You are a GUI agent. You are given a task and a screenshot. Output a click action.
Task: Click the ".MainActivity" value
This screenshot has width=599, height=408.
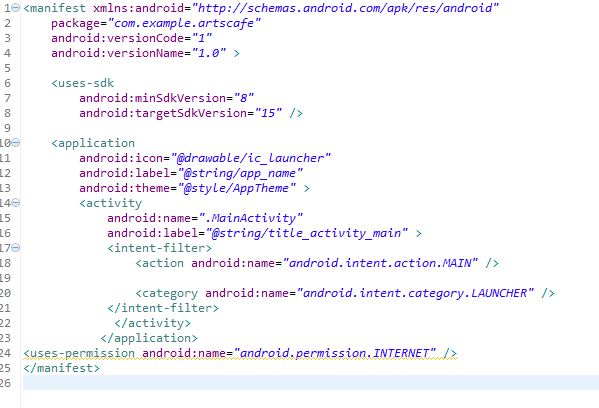tap(251, 218)
